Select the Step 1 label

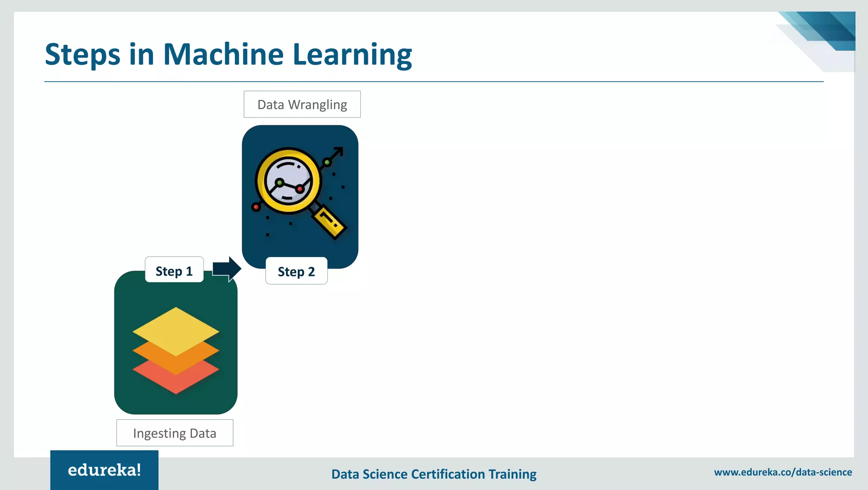coord(174,270)
